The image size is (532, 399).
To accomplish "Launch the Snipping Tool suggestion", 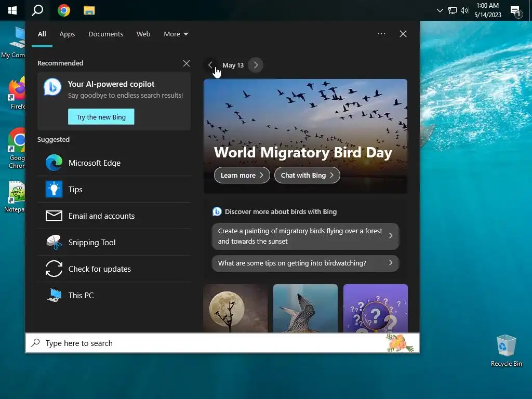I will pos(114,242).
